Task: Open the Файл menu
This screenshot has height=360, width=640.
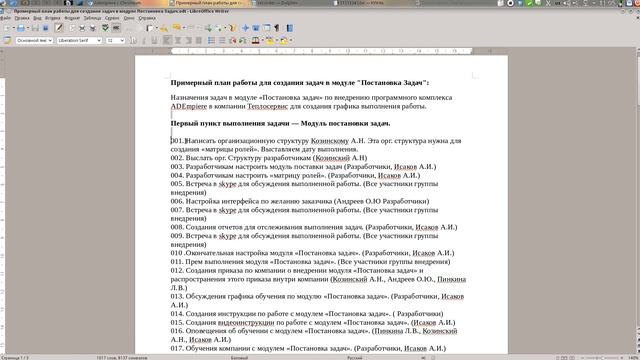Action: (5, 18)
